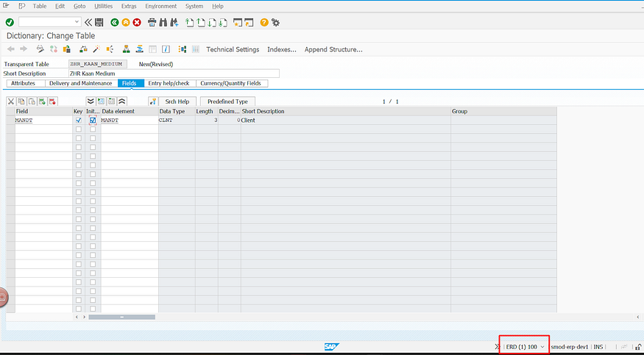Screen dimensions: 644x355
Task: Uncheck the Key checkbox for MANDT
Action: 79,121
